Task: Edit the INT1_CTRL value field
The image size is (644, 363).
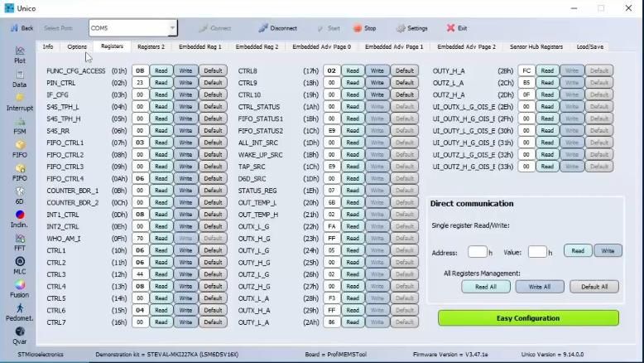Action: click(140, 214)
